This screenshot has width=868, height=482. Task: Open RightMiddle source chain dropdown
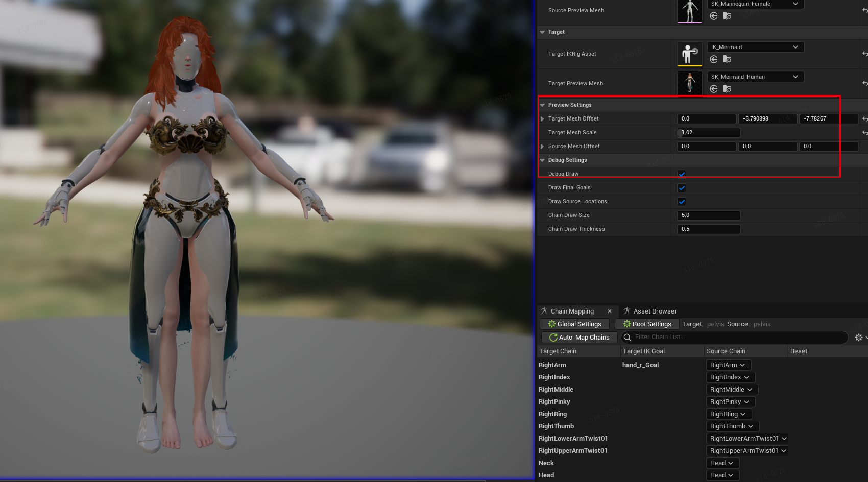coord(732,390)
